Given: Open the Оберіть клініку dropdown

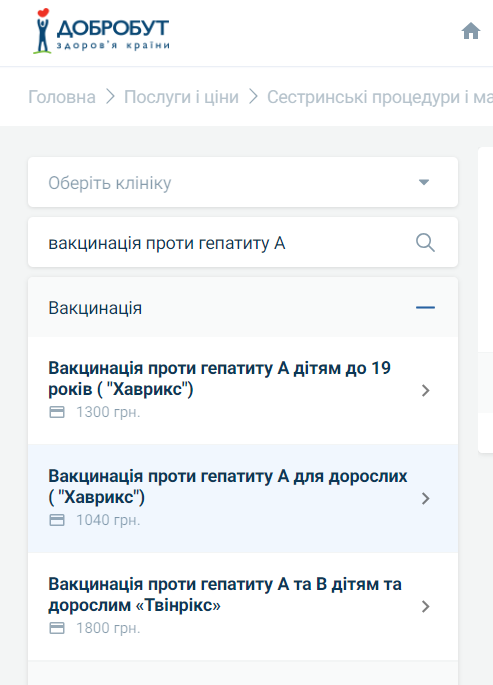Looking at the screenshot, I should (243, 182).
